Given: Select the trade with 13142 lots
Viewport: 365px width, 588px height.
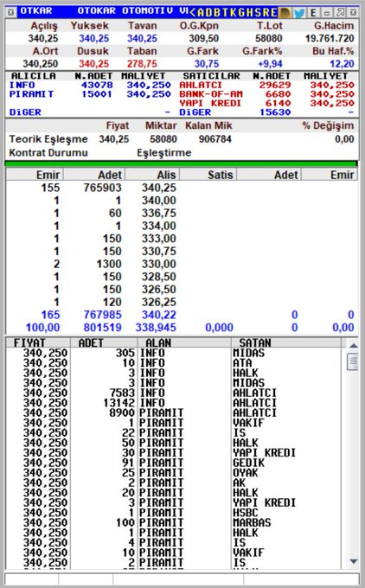Looking at the screenshot, I should pyautogui.click(x=175, y=403).
